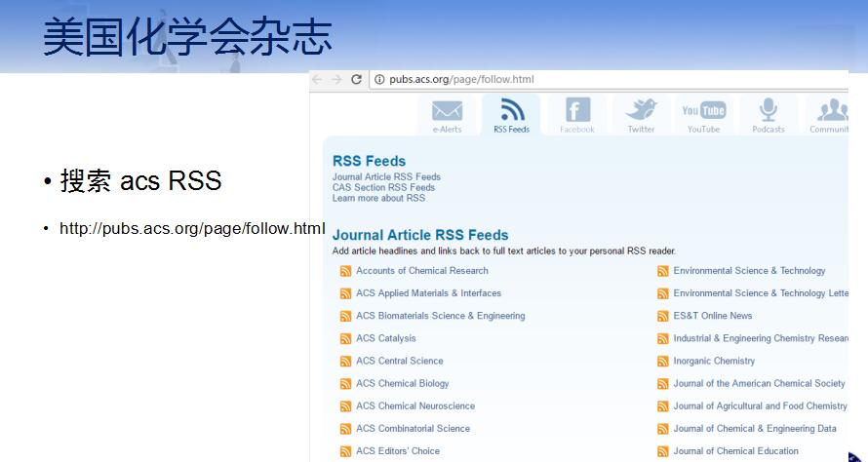This screenshot has width=868, height=462.
Task: Click the bullet text 搜索 acs RSS
Action: pos(140,181)
